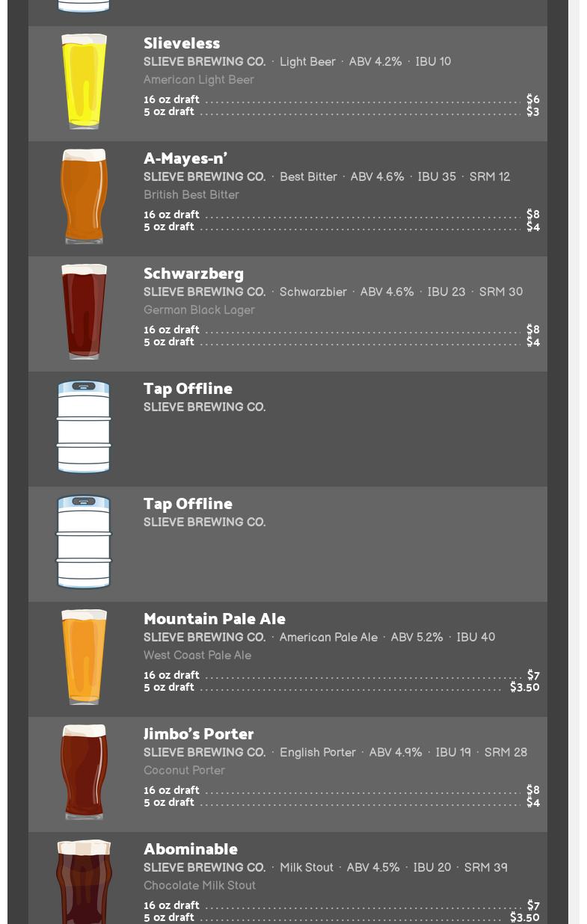This screenshot has height=924, width=587.
Task: Click the first Tap Offline heading
Action: pos(188,389)
